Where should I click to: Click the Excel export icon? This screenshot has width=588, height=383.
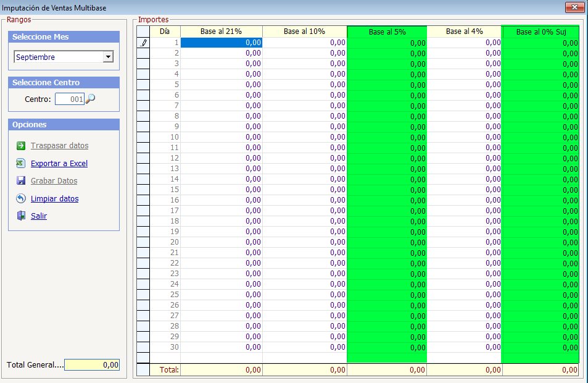click(20, 164)
